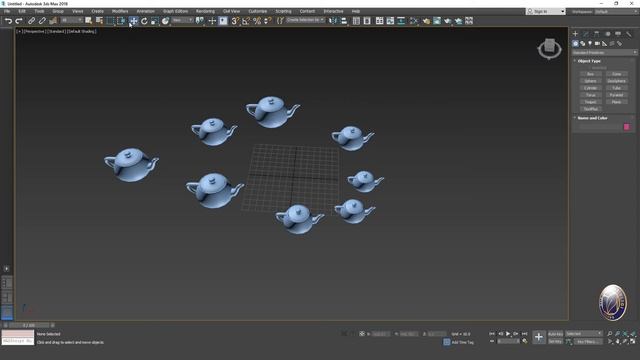The image size is (640, 360).
Task: Select the Unlink Selection tool
Action: [42, 21]
